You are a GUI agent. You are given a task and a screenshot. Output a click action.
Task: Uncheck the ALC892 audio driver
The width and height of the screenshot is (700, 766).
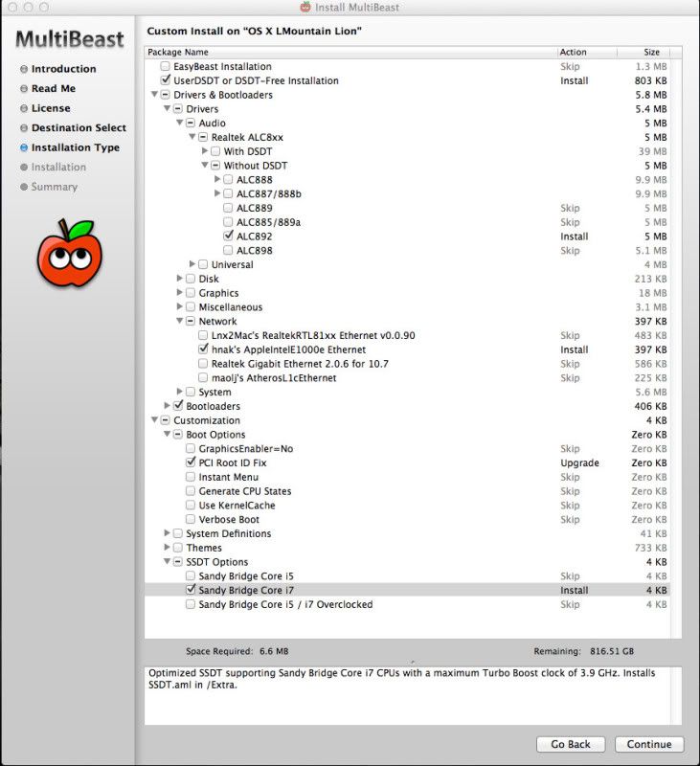(228, 236)
